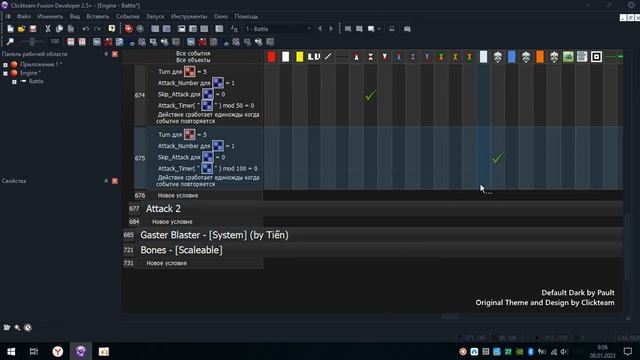
Task: Open the clock icon tab at bottom left
Action: coord(28,327)
